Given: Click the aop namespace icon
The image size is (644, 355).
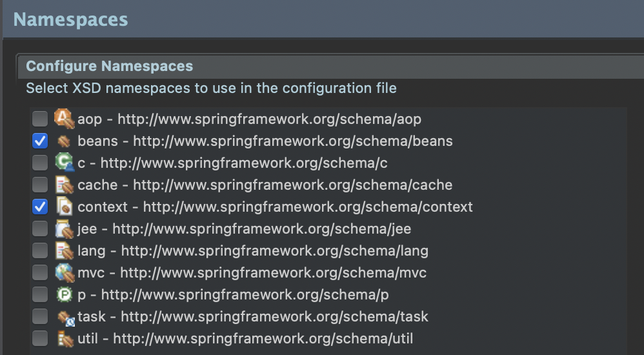Looking at the screenshot, I should point(65,119).
